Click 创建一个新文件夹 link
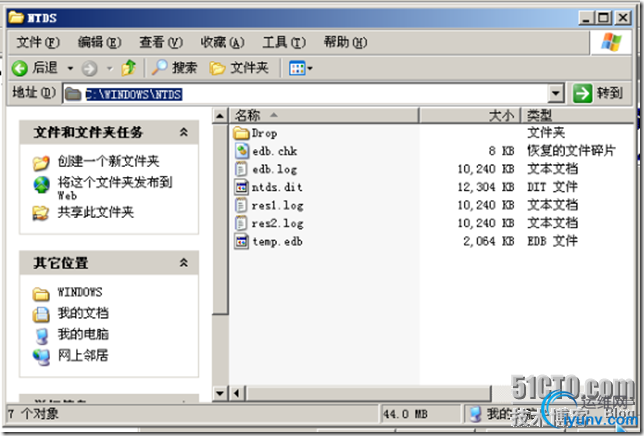 [108, 161]
